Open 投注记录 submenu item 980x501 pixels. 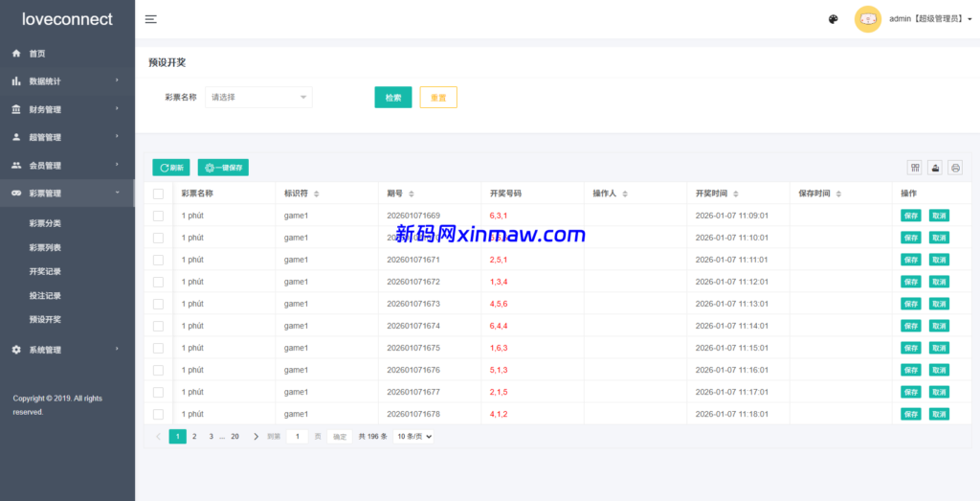point(45,295)
